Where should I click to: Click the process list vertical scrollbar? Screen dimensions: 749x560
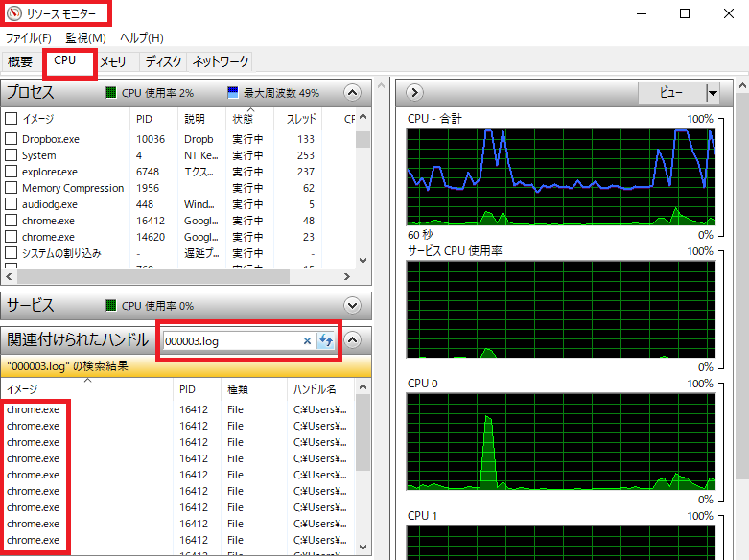pyautogui.click(x=363, y=192)
